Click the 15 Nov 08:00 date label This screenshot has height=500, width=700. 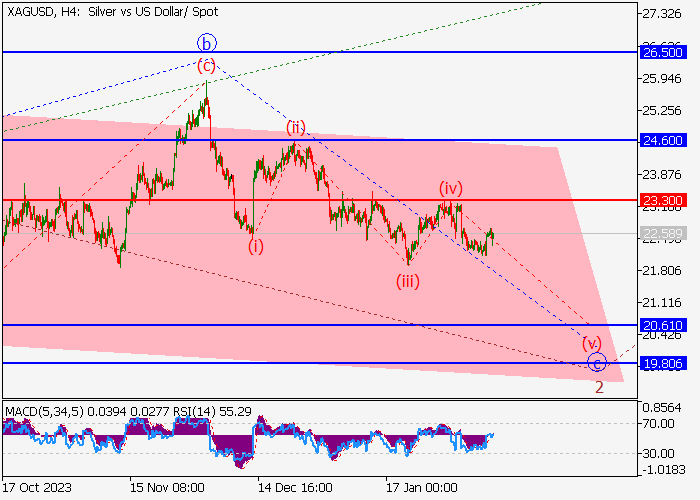[167, 487]
